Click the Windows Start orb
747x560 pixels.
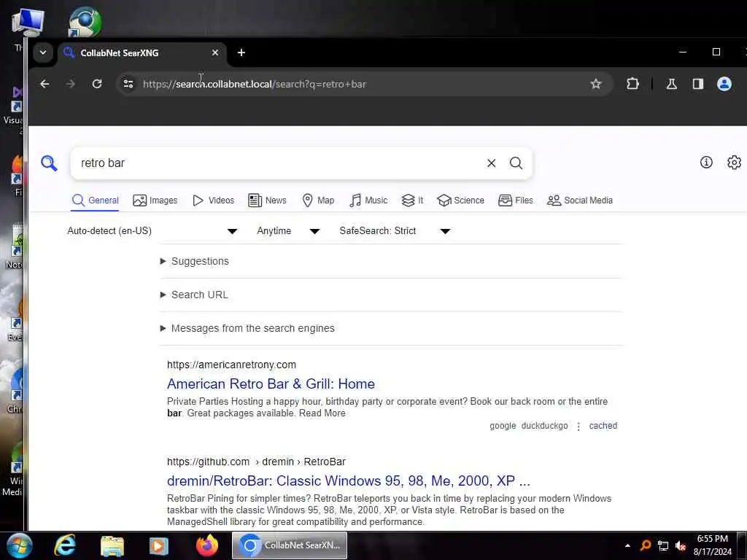point(20,545)
